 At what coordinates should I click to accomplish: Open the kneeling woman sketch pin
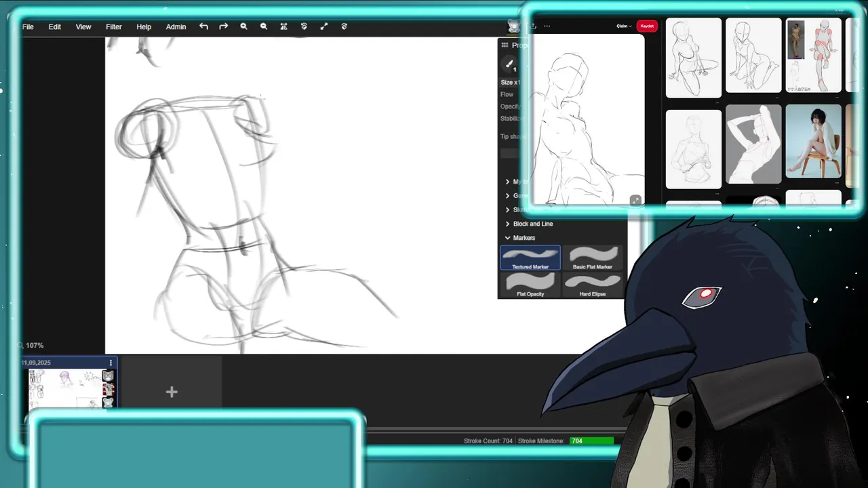(694, 58)
